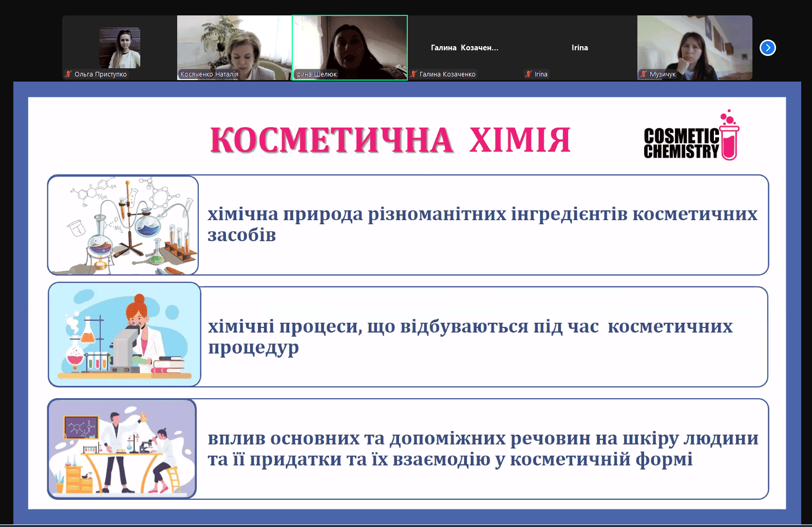The height and width of the screenshot is (527, 812).
Task: Click text 'хімічна природа різноманітних інгредієнтів'
Action: [419, 214]
